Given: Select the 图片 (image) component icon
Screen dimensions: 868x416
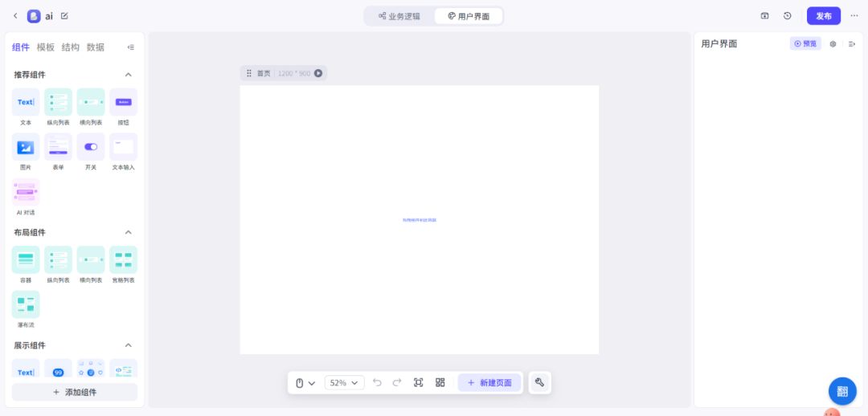Looking at the screenshot, I should 26,147.
